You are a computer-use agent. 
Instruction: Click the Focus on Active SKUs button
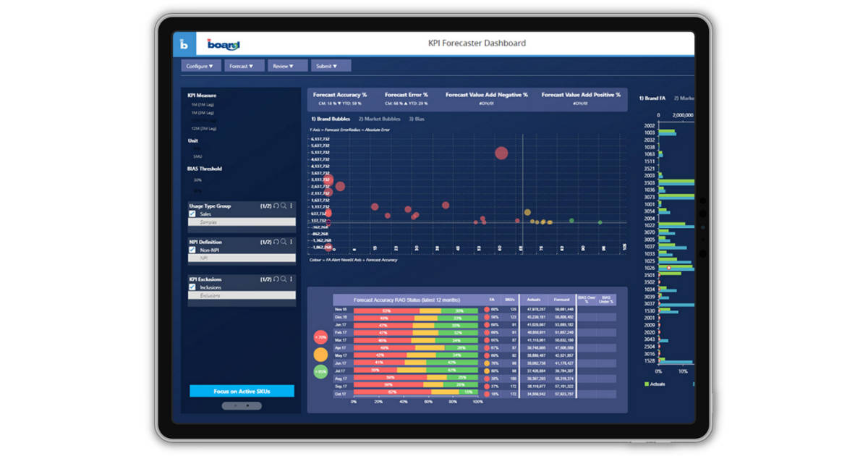tap(241, 391)
